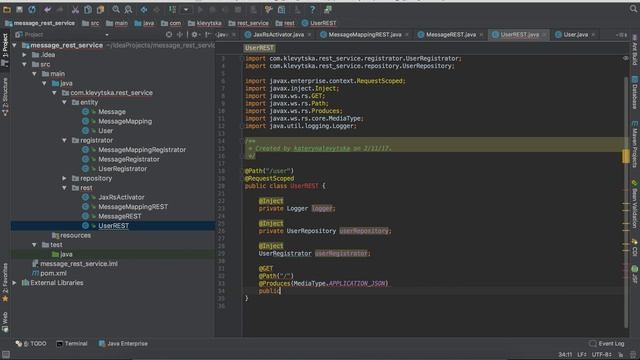640x360 pixels.
Task: Select MessageMappingRegistrator in project tree
Action: [x=142, y=150]
